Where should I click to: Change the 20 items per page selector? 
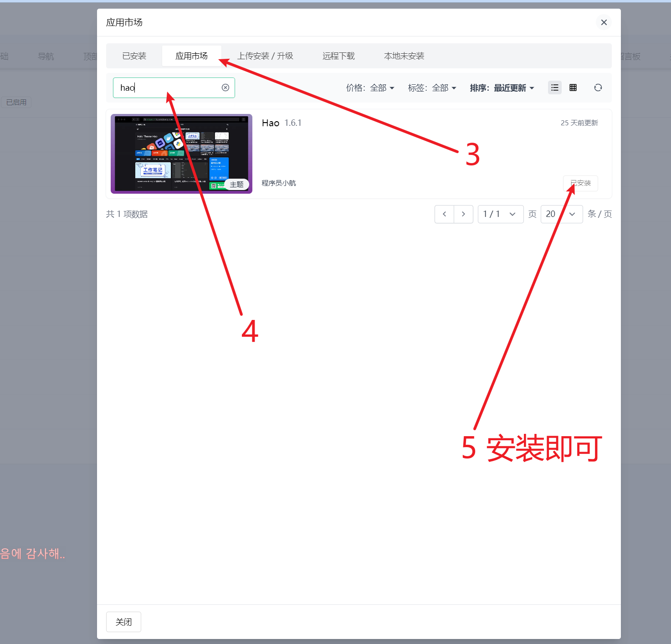tap(561, 214)
